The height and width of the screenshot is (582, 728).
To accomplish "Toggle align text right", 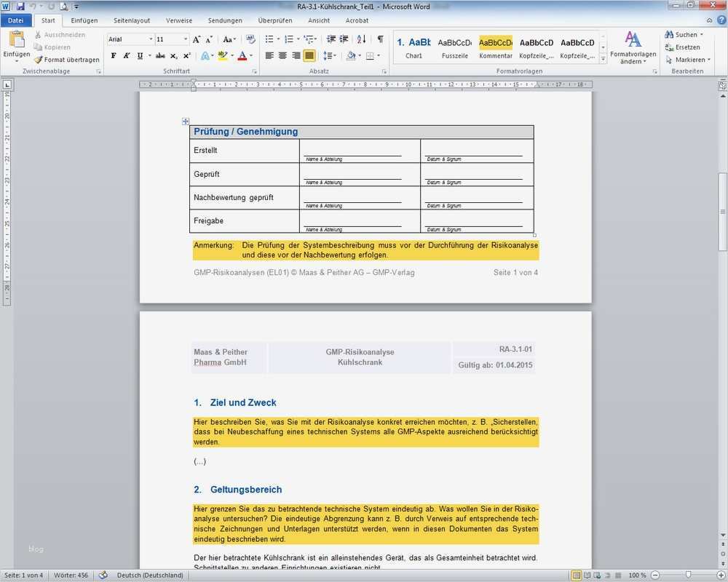I will (x=296, y=56).
